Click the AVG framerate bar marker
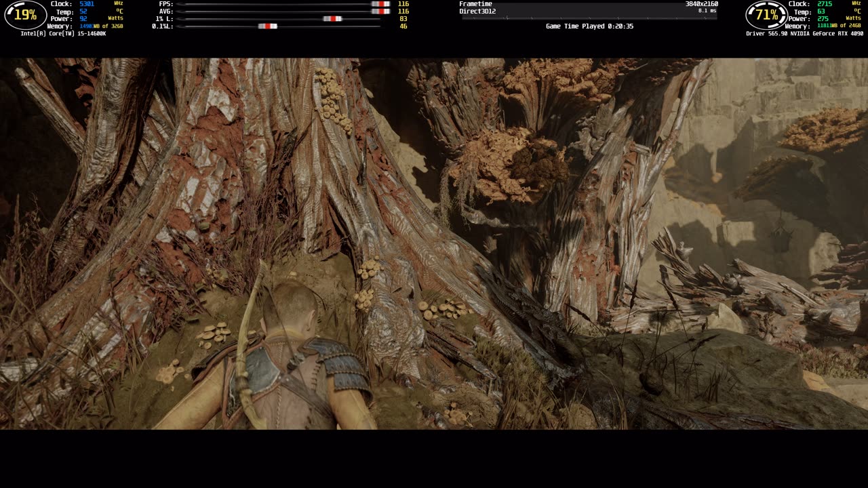Viewport: 868px width, 488px height. (380, 12)
